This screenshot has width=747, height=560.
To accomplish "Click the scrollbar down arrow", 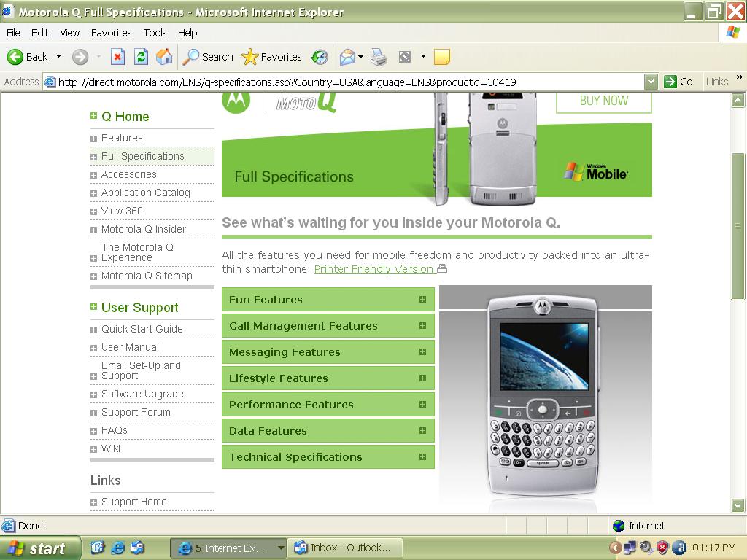I will [x=738, y=505].
